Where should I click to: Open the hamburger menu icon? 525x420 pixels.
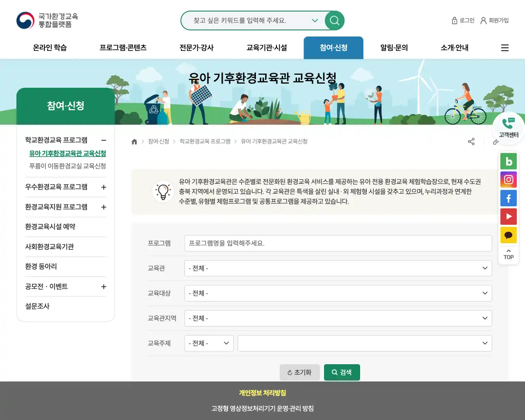(x=504, y=48)
